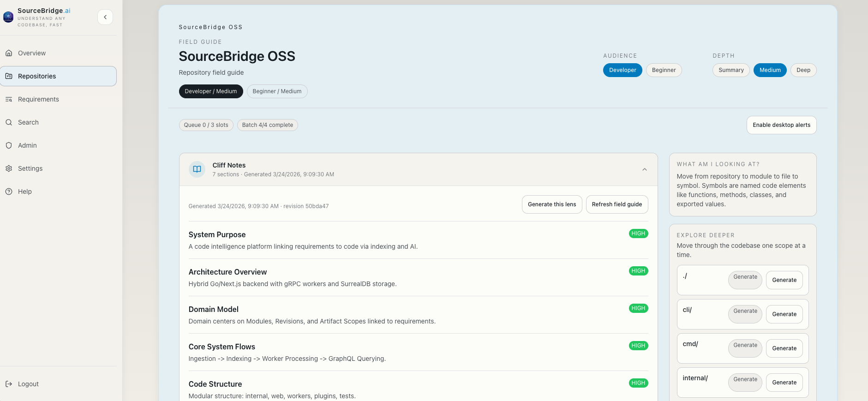Viewport: 868px width, 401px height.
Task: Click the Repositories folder icon
Action: point(9,76)
